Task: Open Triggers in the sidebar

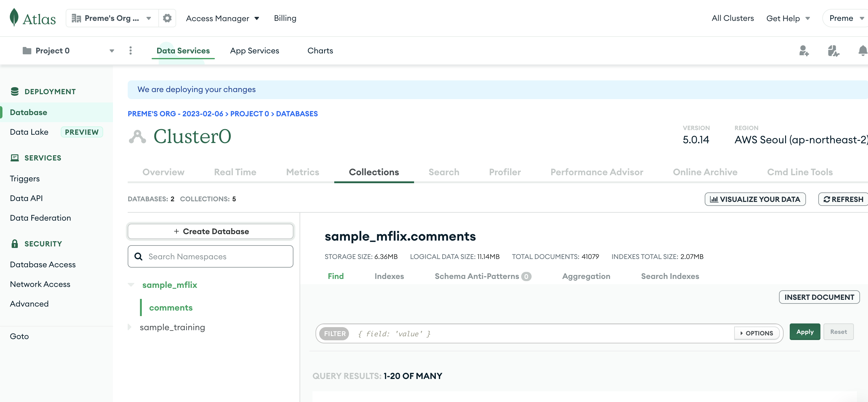Action: 25,179
